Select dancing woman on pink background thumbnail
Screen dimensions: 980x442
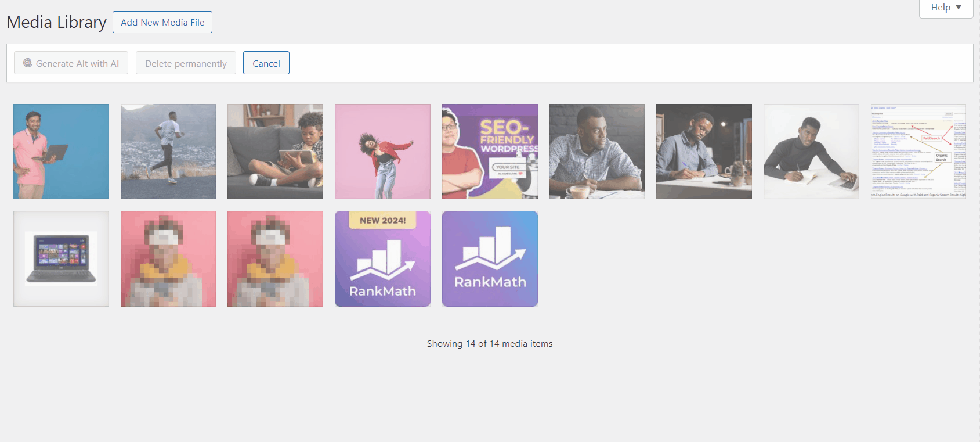click(x=382, y=152)
